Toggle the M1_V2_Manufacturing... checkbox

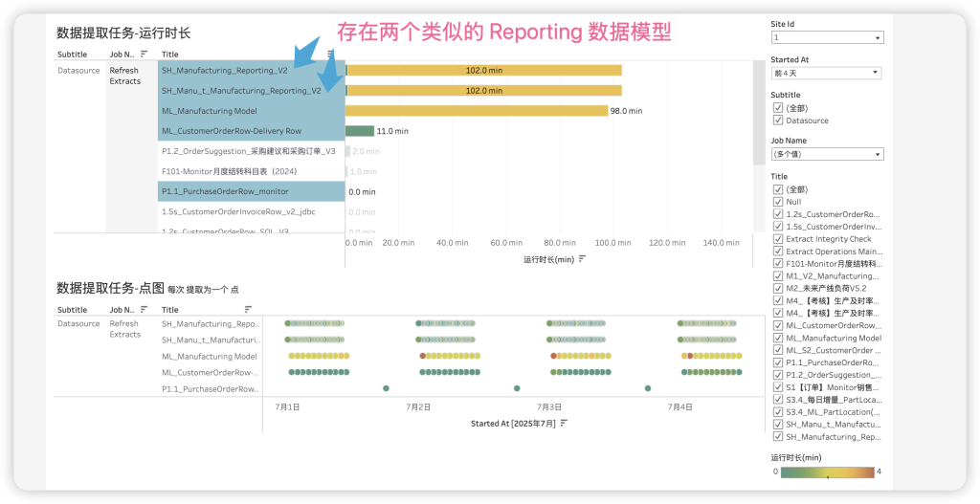(x=778, y=276)
